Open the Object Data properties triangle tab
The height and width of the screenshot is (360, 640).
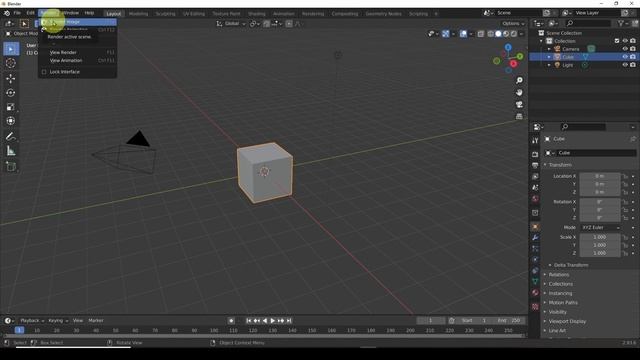[535, 282]
